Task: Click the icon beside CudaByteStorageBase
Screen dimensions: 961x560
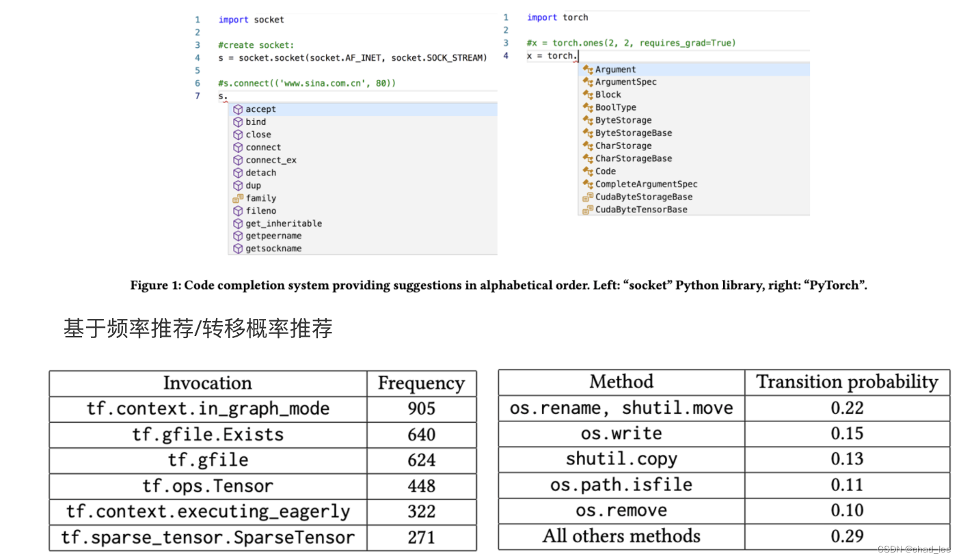Action: pos(588,197)
